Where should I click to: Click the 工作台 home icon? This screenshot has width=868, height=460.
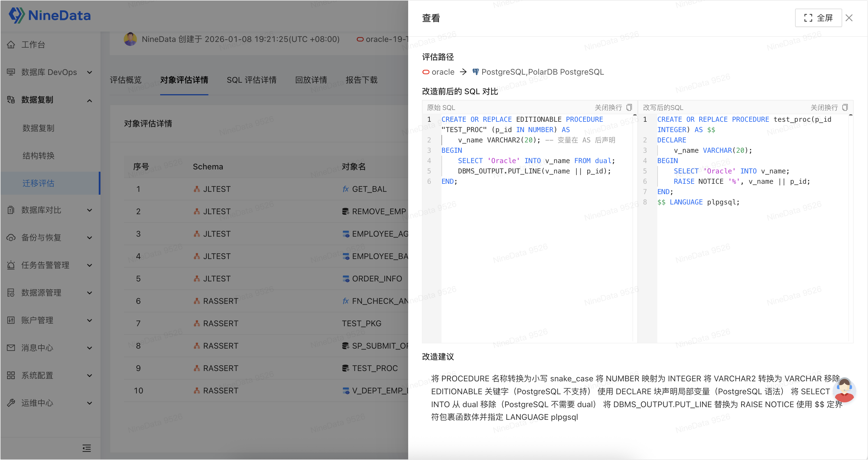tap(11, 45)
